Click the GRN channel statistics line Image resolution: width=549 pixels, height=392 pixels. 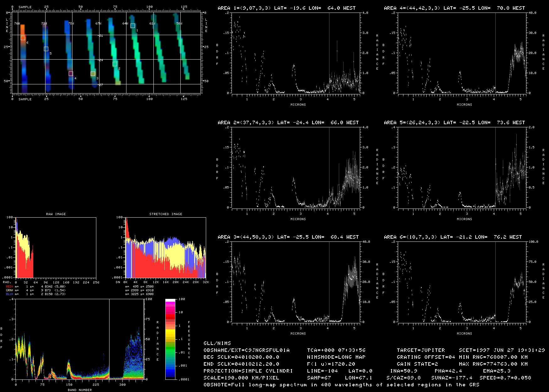[x=36, y=290]
